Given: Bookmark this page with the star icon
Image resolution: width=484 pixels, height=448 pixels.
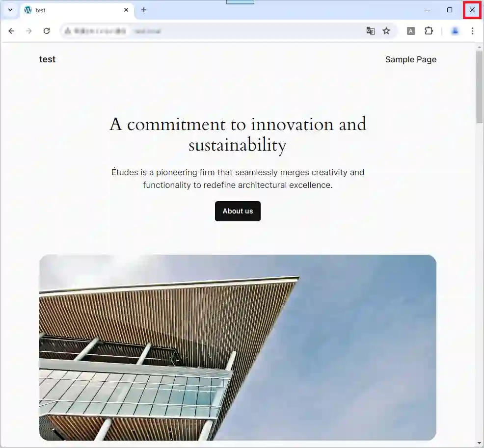Looking at the screenshot, I should 386,31.
